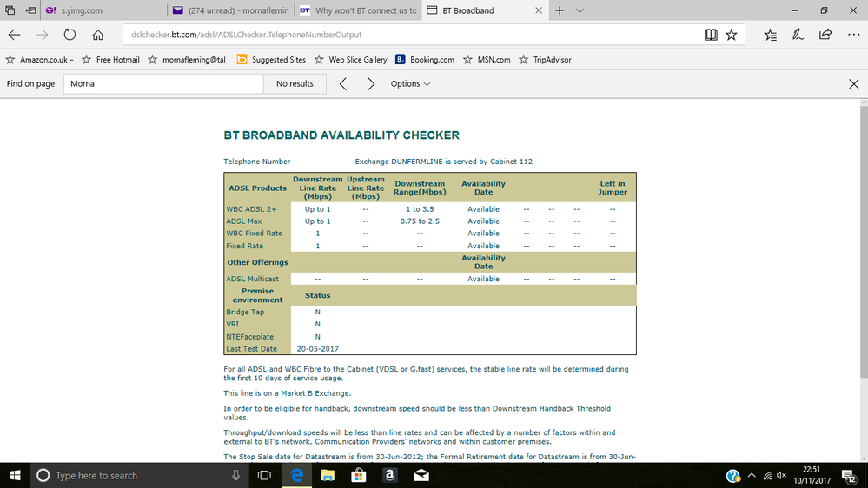The height and width of the screenshot is (488, 868).
Task: Show tabs you've set aside icon
Action: (x=10, y=10)
